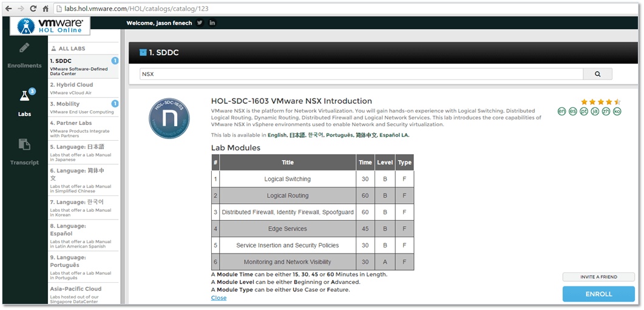Click the HOL-SDC-1603 VMware NSX Introduction title

pyautogui.click(x=291, y=101)
